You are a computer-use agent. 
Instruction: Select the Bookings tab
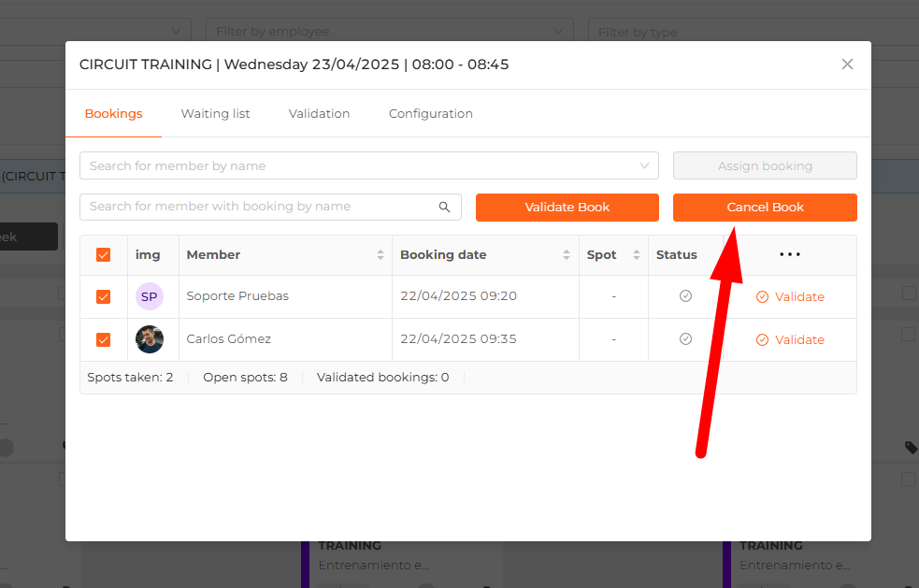(x=114, y=114)
